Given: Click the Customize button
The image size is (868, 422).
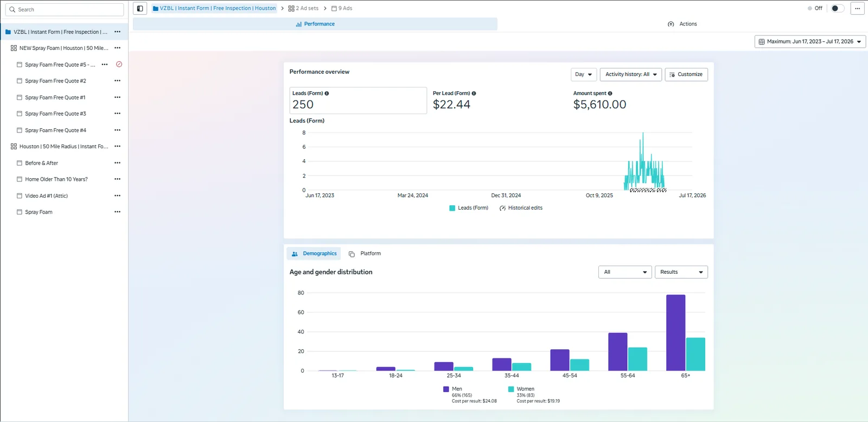Looking at the screenshot, I should tap(686, 74).
